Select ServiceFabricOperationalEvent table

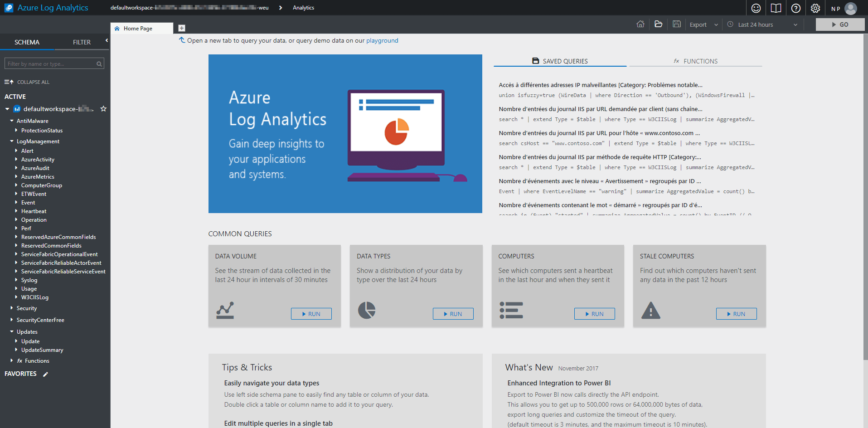[x=59, y=254]
